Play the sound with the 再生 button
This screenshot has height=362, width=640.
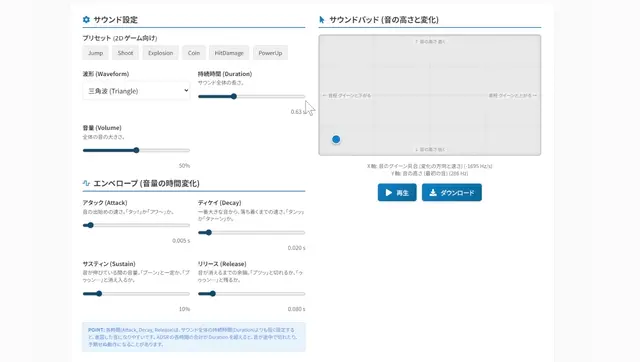[x=397, y=193]
